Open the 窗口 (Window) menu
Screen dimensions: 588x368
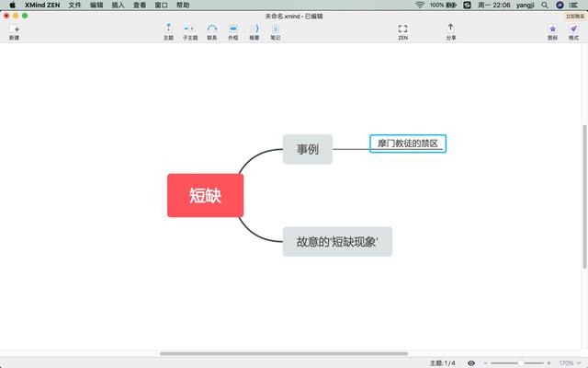(162, 5)
